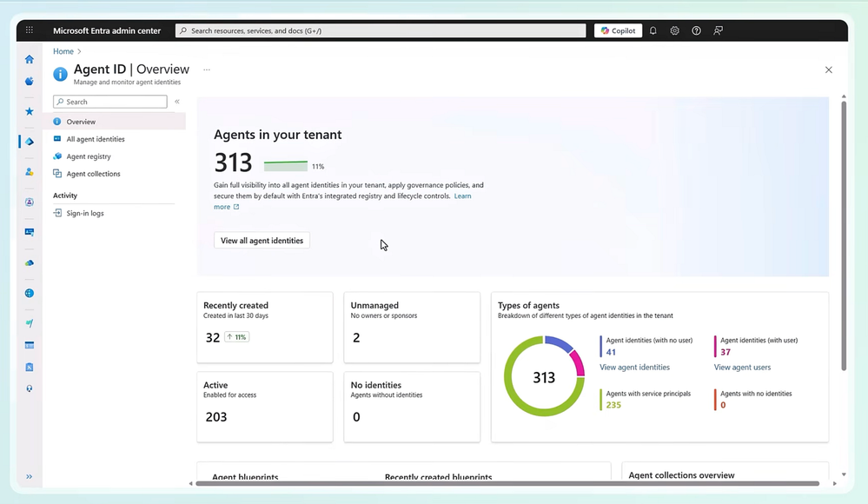Open the No identities card

tap(412, 407)
